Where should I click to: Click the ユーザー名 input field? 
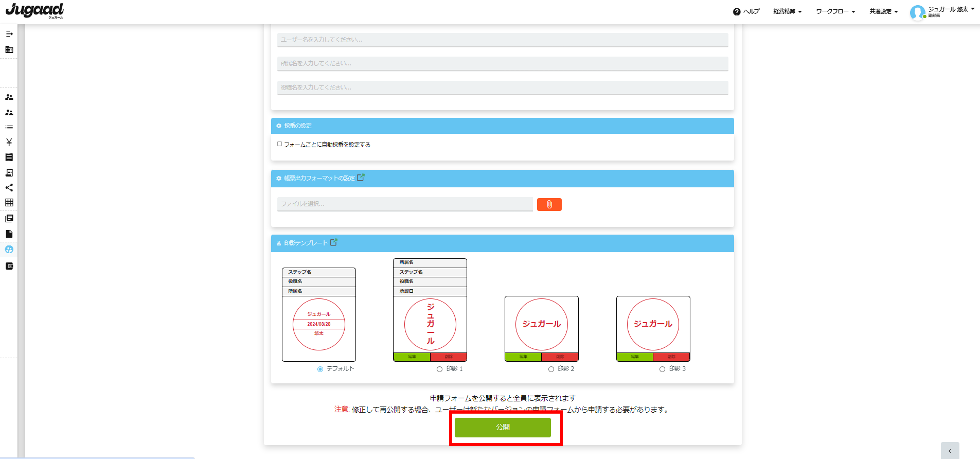point(502,40)
